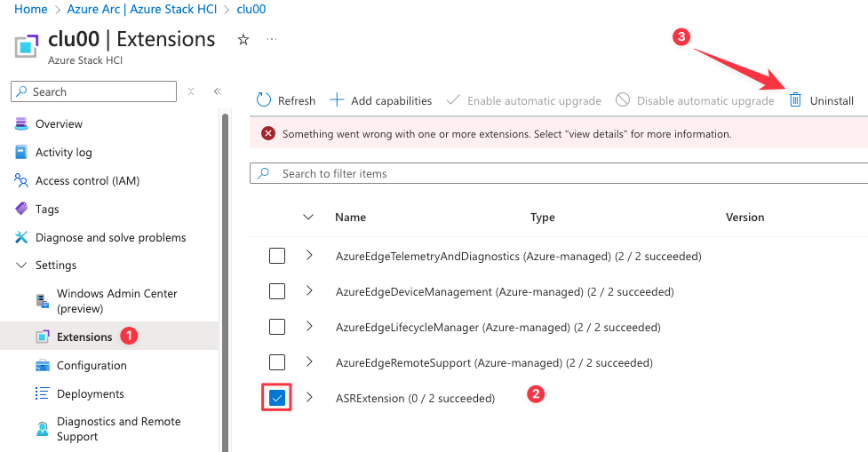Screen dimensions: 868x452
Task: Click the Access control people icon
Action: coord(21,180)
